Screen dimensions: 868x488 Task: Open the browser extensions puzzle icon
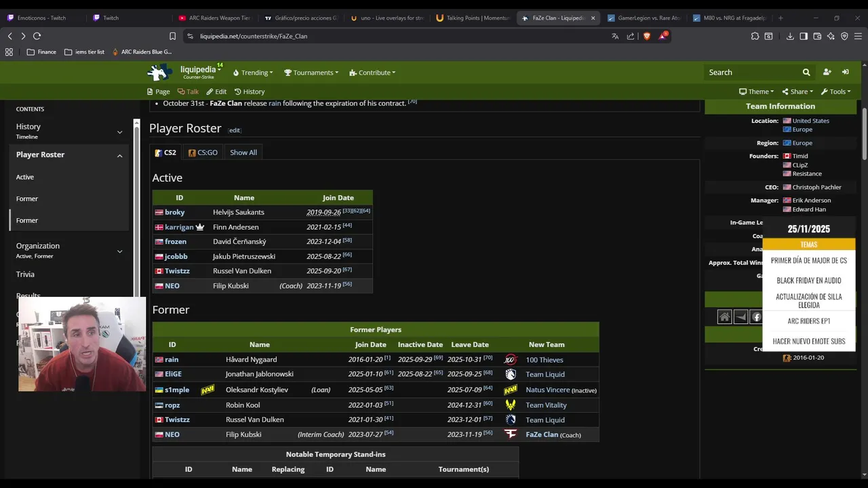click(x=755, y=36)
